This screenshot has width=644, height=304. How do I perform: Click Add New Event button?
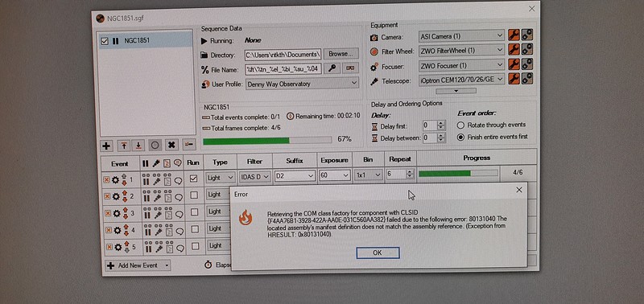(138, 265)
